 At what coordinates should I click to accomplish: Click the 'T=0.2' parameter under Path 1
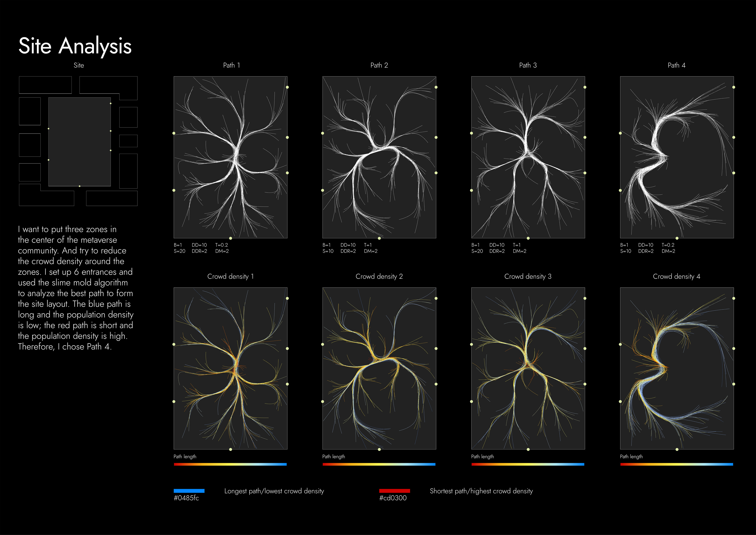pos(222,245)
